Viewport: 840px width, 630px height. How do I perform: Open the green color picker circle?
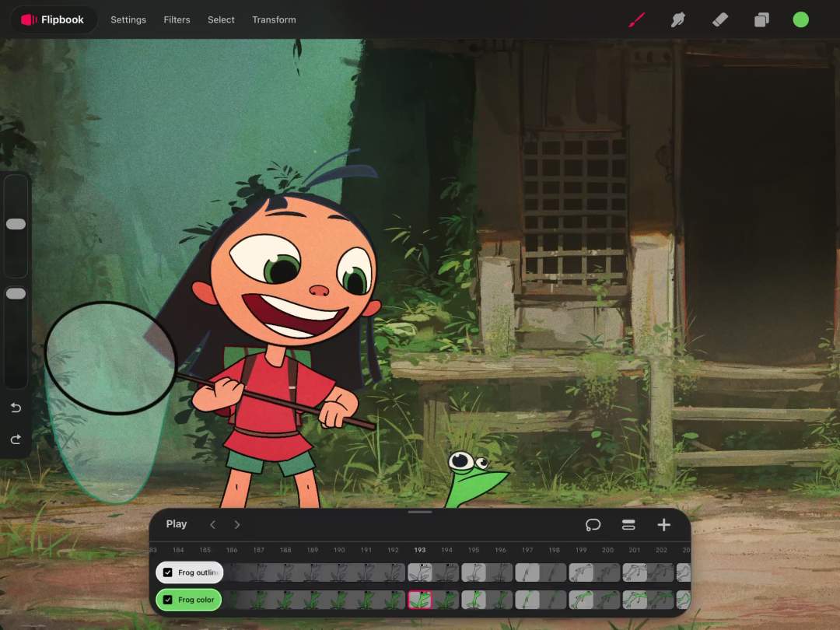[800, 19]
